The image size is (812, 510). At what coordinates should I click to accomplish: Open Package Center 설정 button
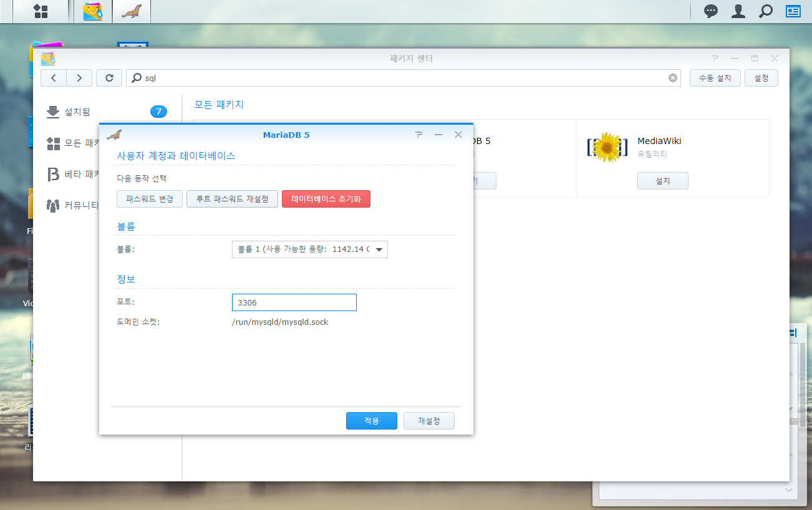pyautogui.click(x=761, y=78)
